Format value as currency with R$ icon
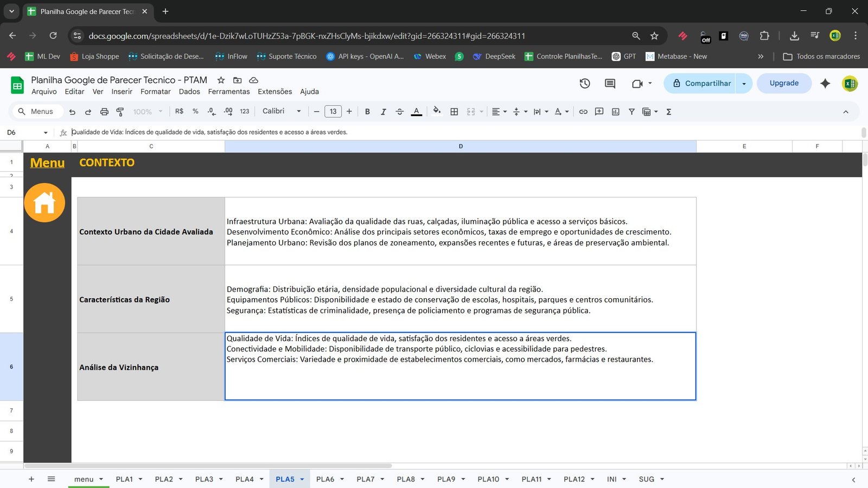This screenshot has width=868, height=488. coord(179,112)
